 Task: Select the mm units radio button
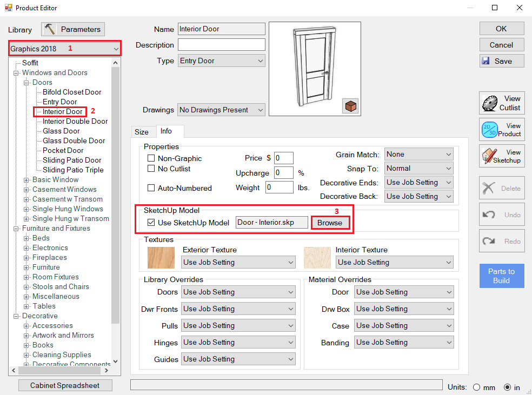tap(477, 387)
